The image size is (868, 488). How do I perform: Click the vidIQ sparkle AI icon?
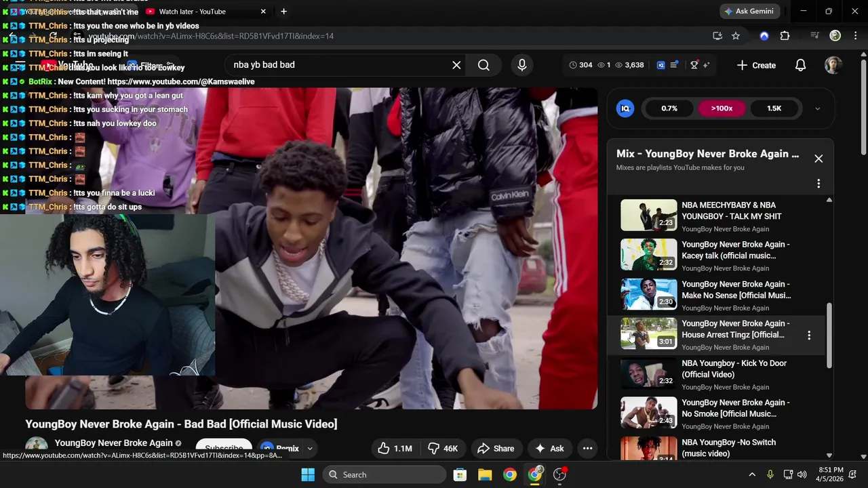tap(706, 65)
